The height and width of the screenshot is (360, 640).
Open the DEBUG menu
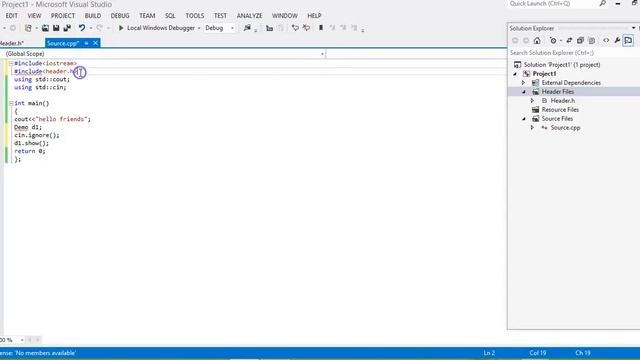coord(120,16)
